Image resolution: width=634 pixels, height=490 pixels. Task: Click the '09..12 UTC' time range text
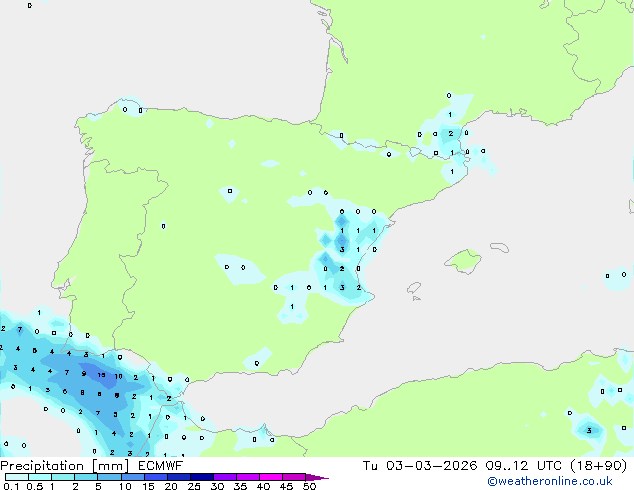click(524, 466)
